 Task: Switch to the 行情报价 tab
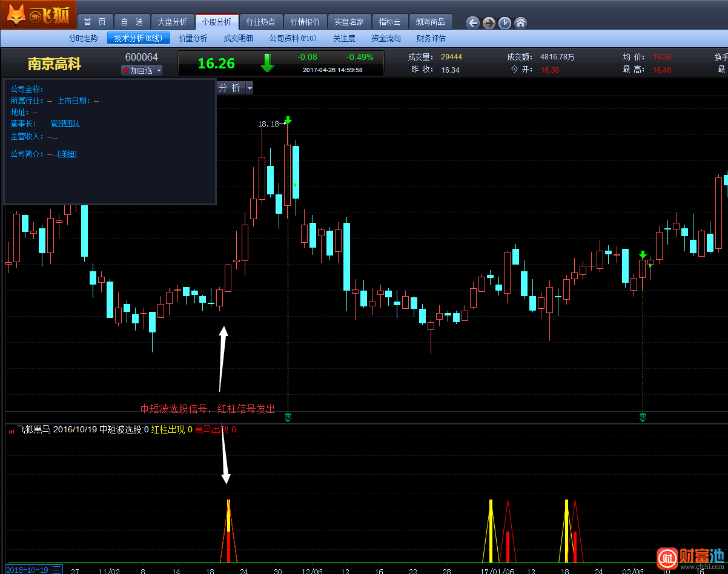(305, 22)
